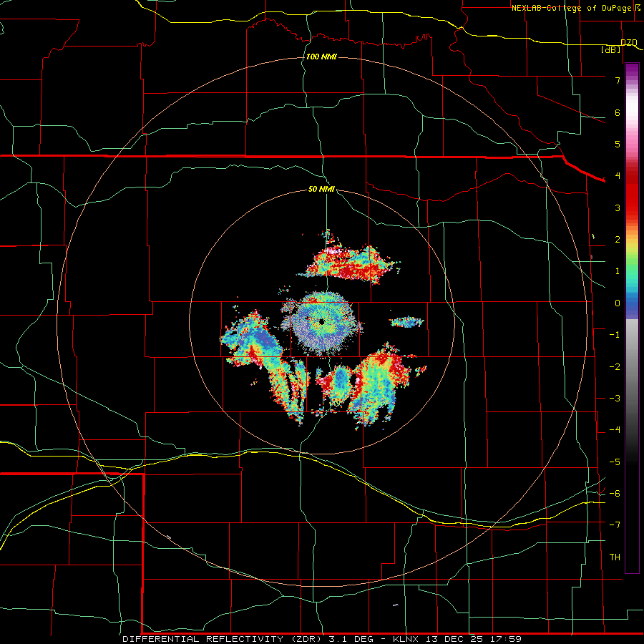Click the [dB] unit label
This screenshot has height=644, width=644.
pyautogui.click(x=611, y=49)
